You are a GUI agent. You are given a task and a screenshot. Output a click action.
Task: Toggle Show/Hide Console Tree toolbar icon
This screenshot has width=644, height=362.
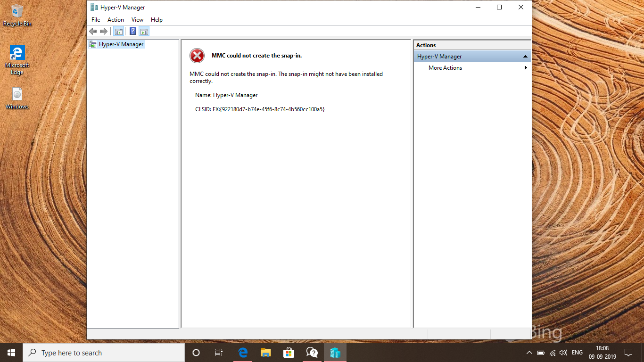click(119, 31)
